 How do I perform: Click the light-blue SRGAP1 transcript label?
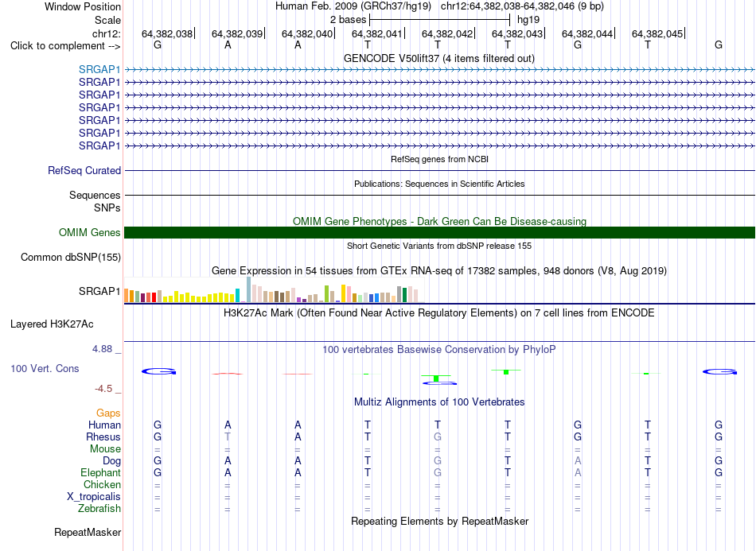point(99,69)
